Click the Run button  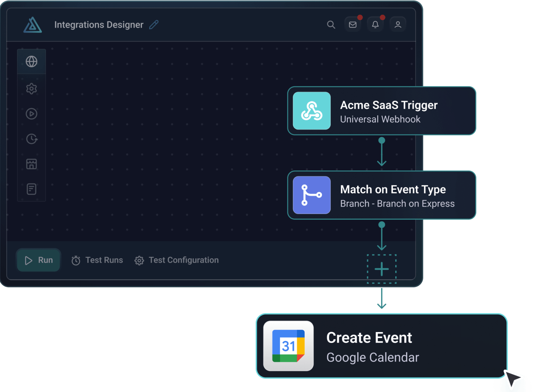pyautogui.click(x=39, y=260)
